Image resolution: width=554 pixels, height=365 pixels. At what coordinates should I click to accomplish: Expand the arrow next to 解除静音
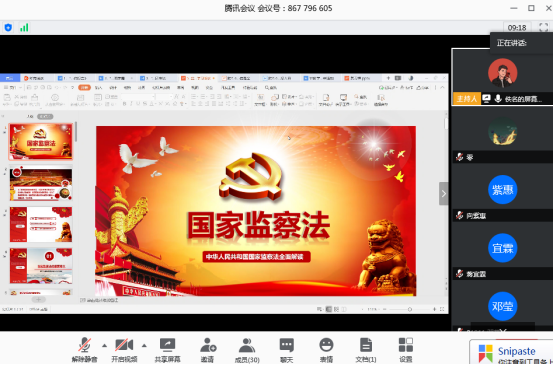point(104,346)
